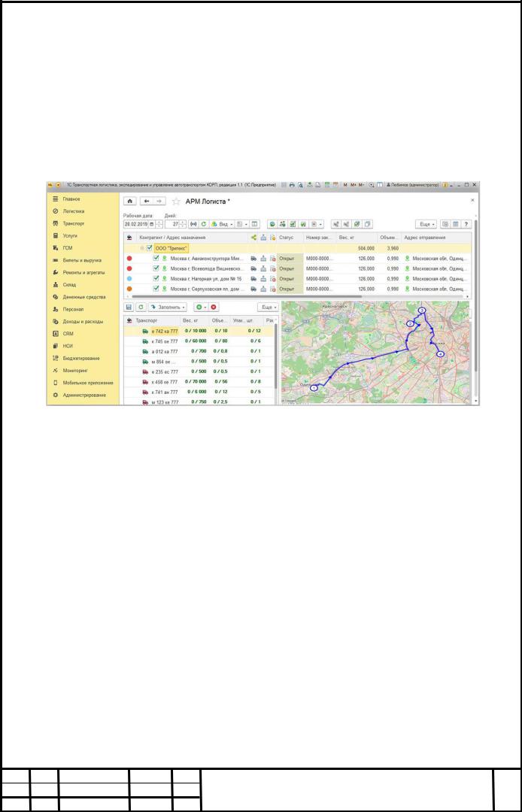Click red truck icon for к 458 ке 777
The image size is (522, 812).
click(145, 382)
